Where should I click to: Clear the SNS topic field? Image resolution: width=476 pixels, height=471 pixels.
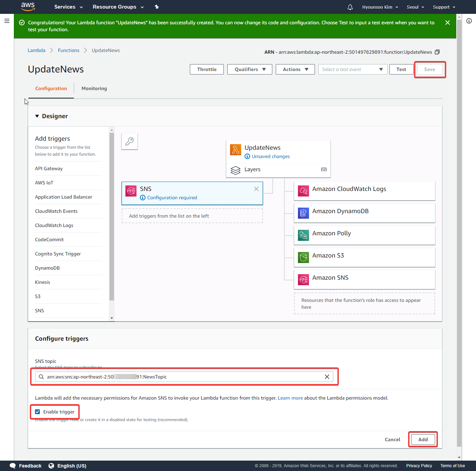coord(327,377)
